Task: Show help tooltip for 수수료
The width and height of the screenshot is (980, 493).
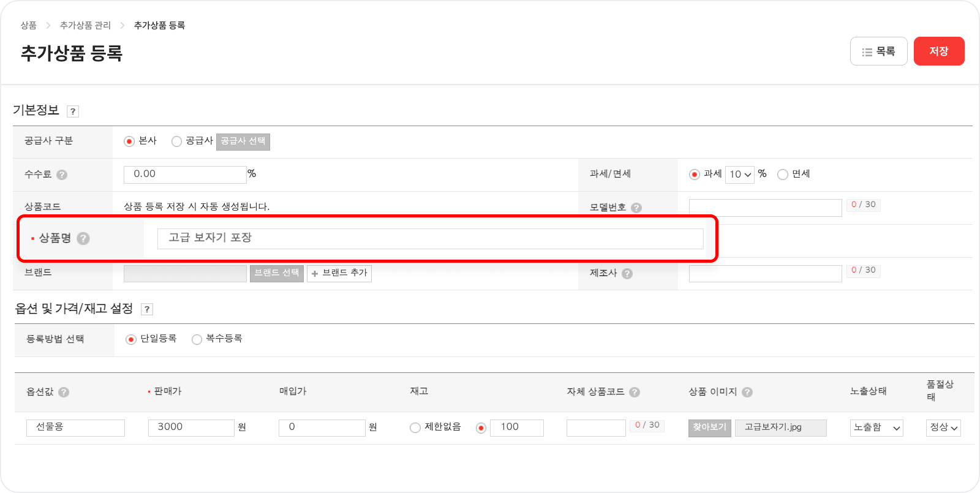Action: point(62,175)
